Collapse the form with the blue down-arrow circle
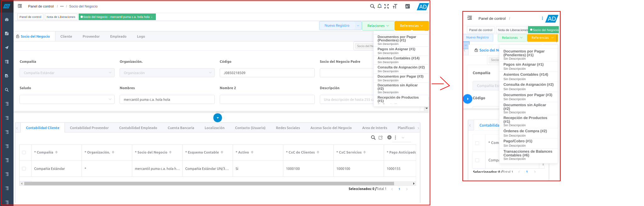 (217, 118)
